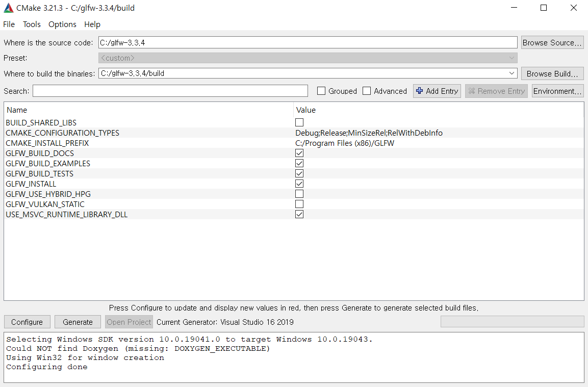Open the File menu
Image resolution: width=588 pixels, height=387 pixels.
pyautogui.click(x=9, y=24)
